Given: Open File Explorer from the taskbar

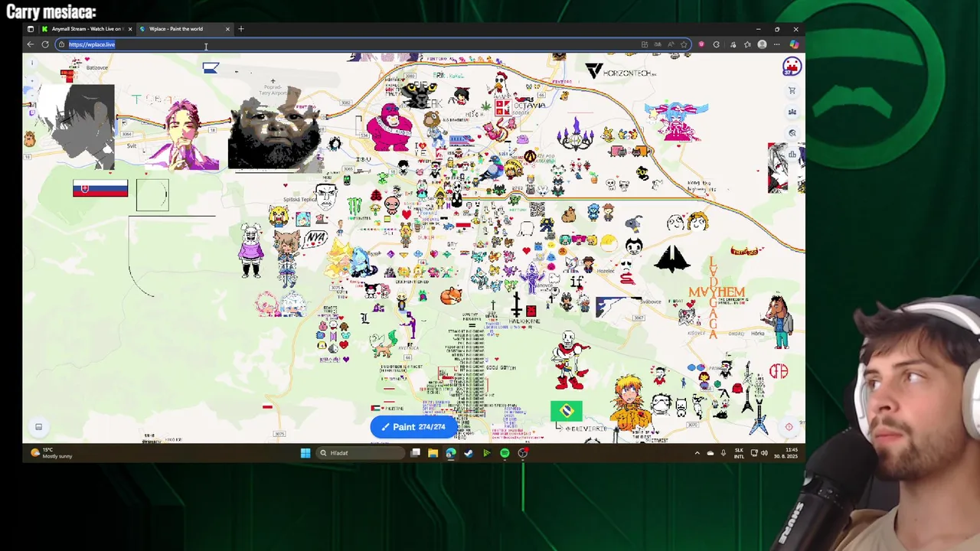Looking at the screenshot, I should click(x=433, y=453).
